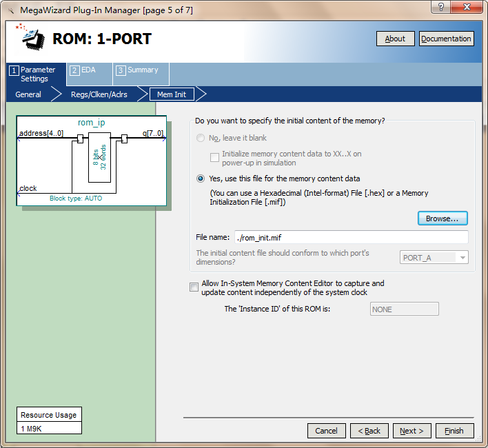This screenshot has height=448, width=488.
Task: Browse for a memory initialization file
Action: click(x=443, y=218)
